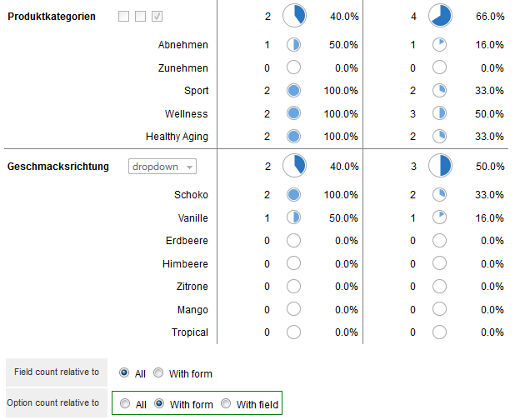Click the dropdown arrow next to Geschmacksrichtung
Viewport: 515px width, 420px height.
tap(189, 167)
